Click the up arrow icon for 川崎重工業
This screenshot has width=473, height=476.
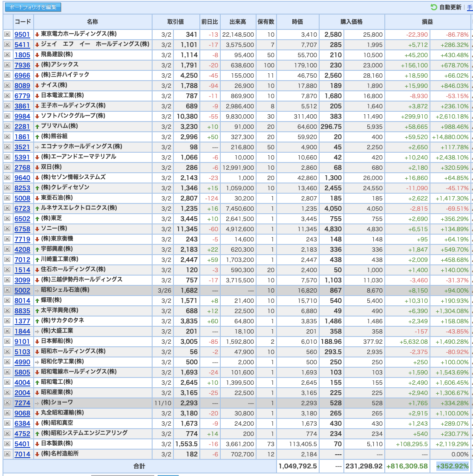(x=37, y=260)
